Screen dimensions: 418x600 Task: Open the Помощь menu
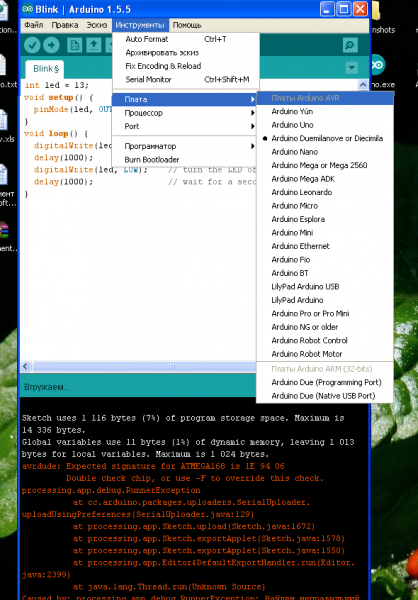187,25
